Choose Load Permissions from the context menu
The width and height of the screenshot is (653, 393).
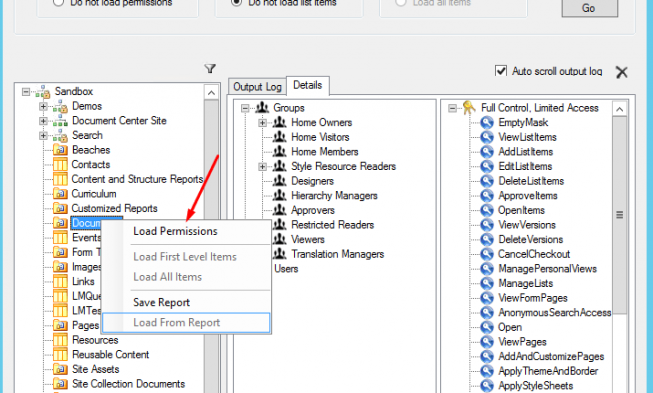(x=186, y=231)
